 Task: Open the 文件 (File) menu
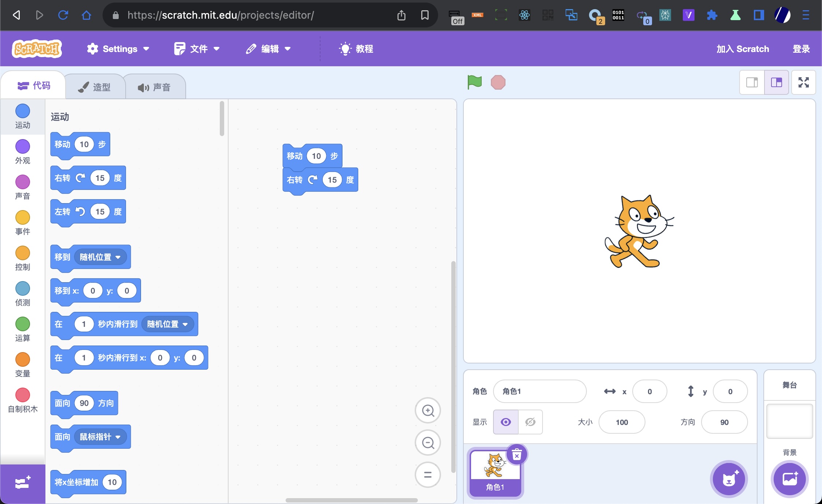[197, 49]
